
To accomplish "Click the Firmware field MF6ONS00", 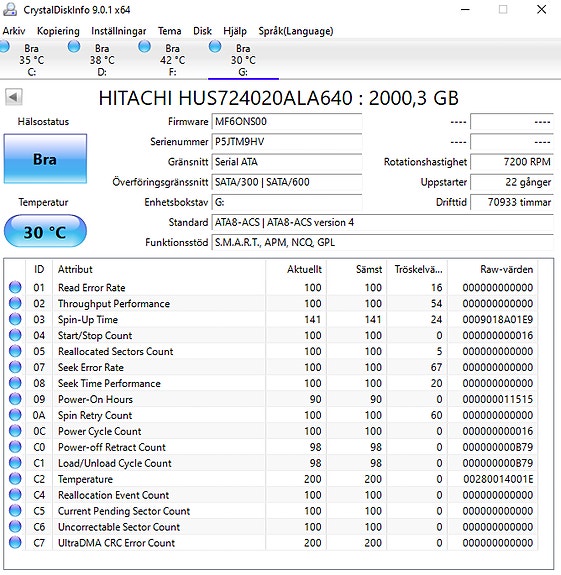I will (x=287, y=122).
